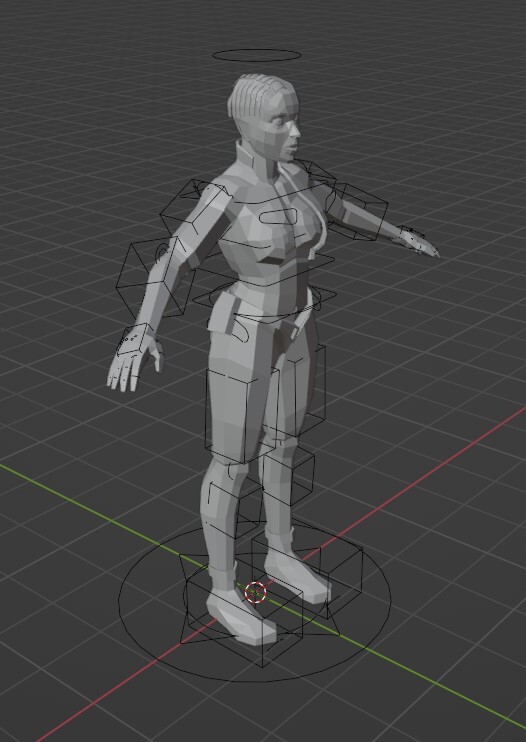Click the 3D cursor at the world origin
This screenshot has width=526, height=742.
(255, 592)
